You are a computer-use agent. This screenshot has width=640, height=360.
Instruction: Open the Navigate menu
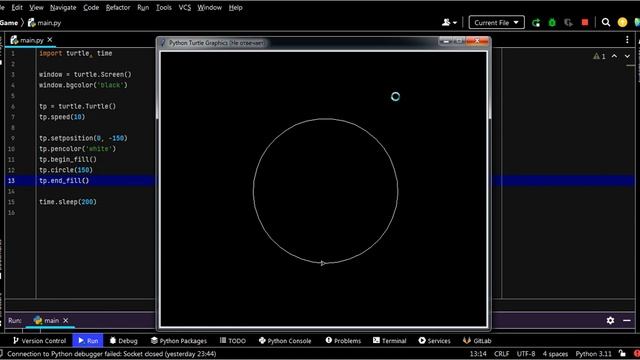pos(63,7)
